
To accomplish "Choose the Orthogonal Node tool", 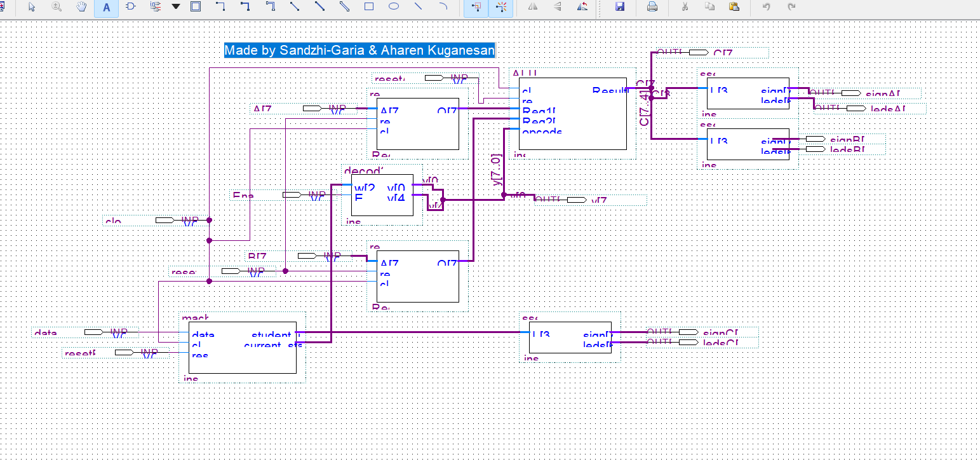I will point(220,7).
